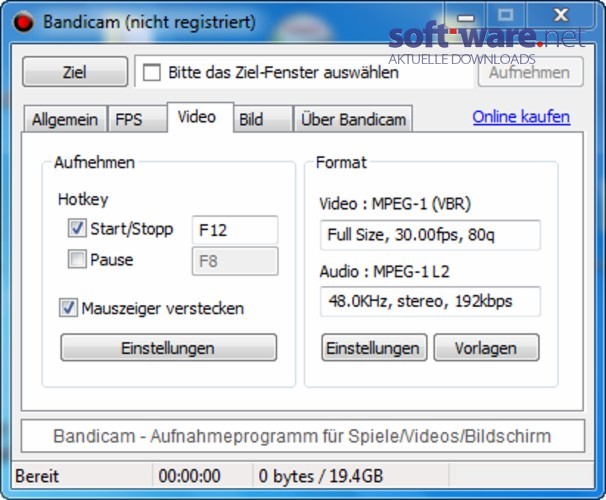Switch to the Allgemein tab

click(65, 119)
